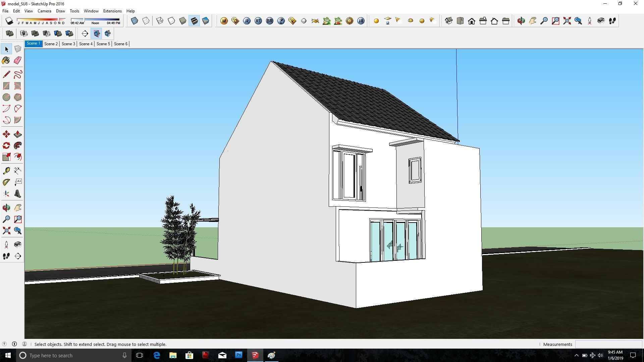Click the blue BR extension icon
Screen dimensions: 644x362
pyautogui.click(x=270, y=21)
